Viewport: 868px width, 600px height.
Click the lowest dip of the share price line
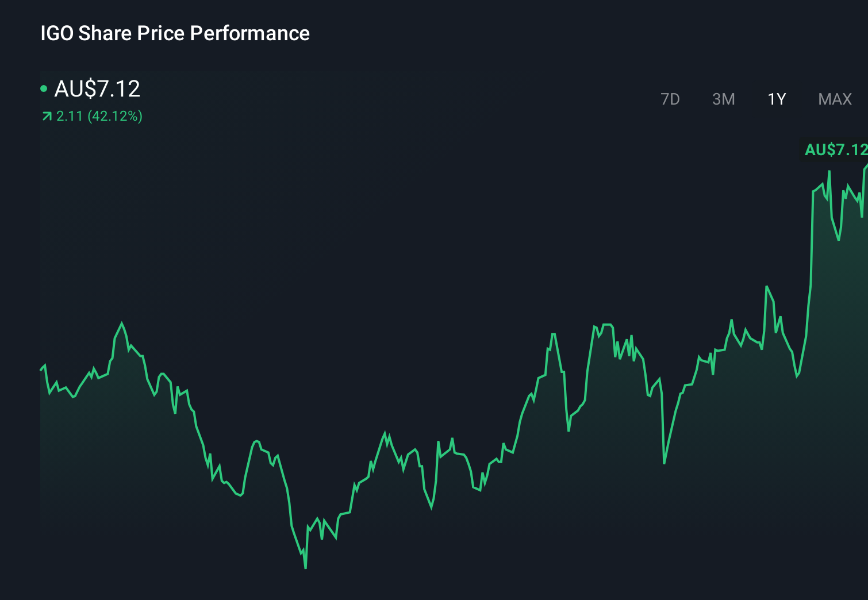pos(305,567)
